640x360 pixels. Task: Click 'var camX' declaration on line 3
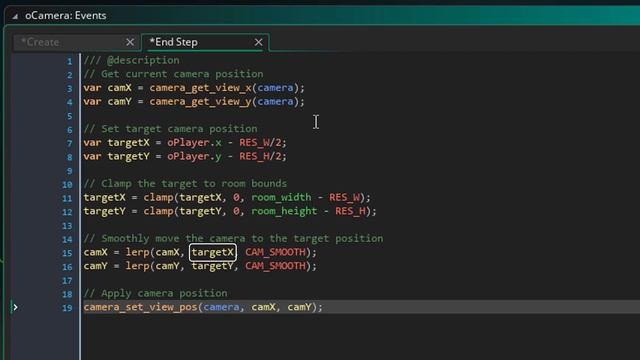click(x=108, y=88)
